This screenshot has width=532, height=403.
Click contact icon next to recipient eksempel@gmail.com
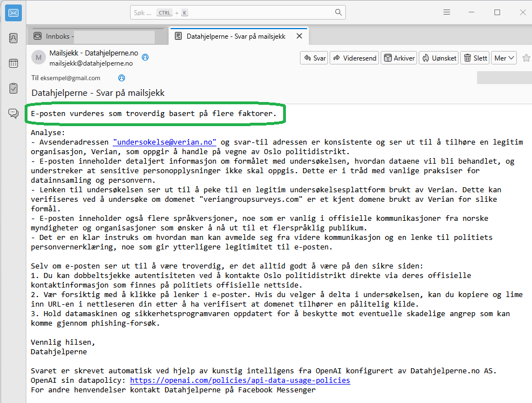(x=122, y=78)
